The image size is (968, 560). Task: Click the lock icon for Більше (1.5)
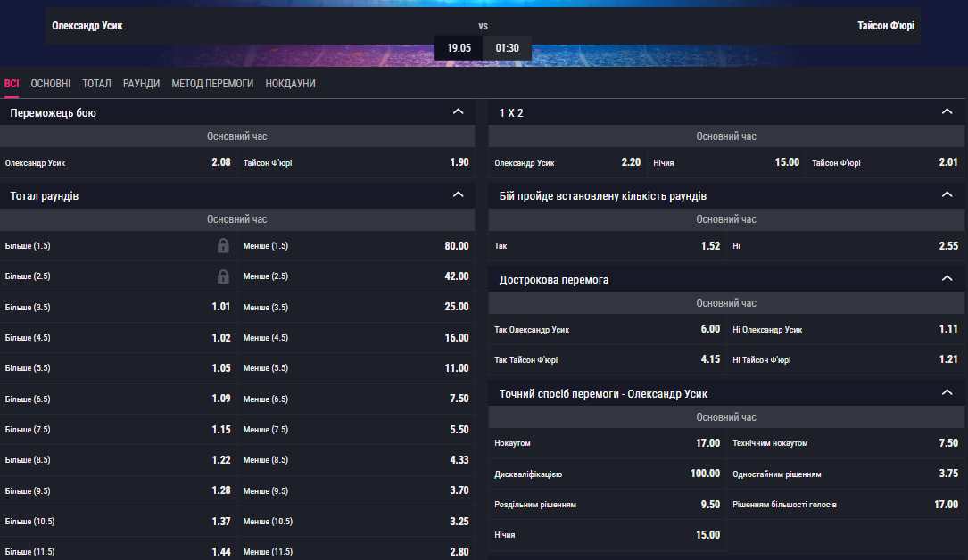click(x=223, y=246)
